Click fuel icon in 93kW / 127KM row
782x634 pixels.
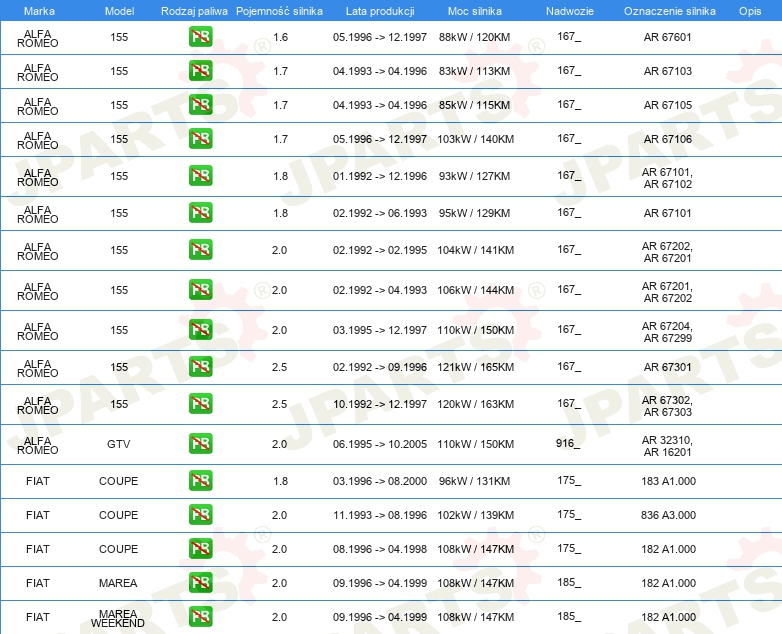(x=200, y=176)
